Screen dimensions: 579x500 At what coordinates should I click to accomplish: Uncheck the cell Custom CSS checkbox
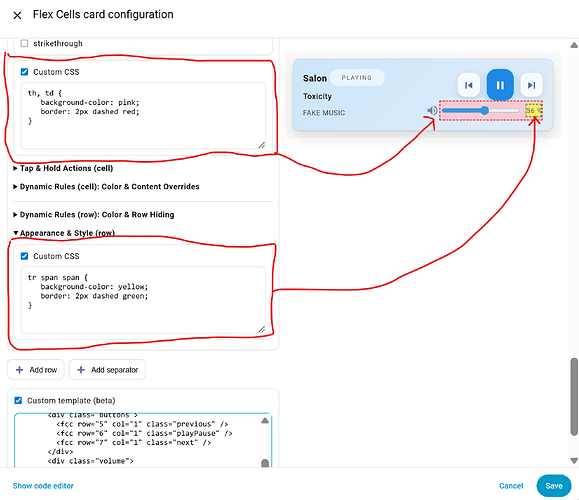point(24,72)
